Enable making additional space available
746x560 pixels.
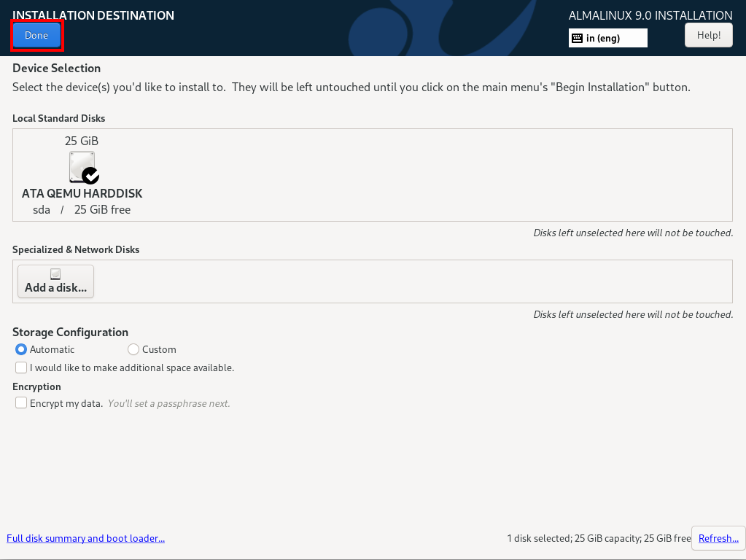coord(21,367)
